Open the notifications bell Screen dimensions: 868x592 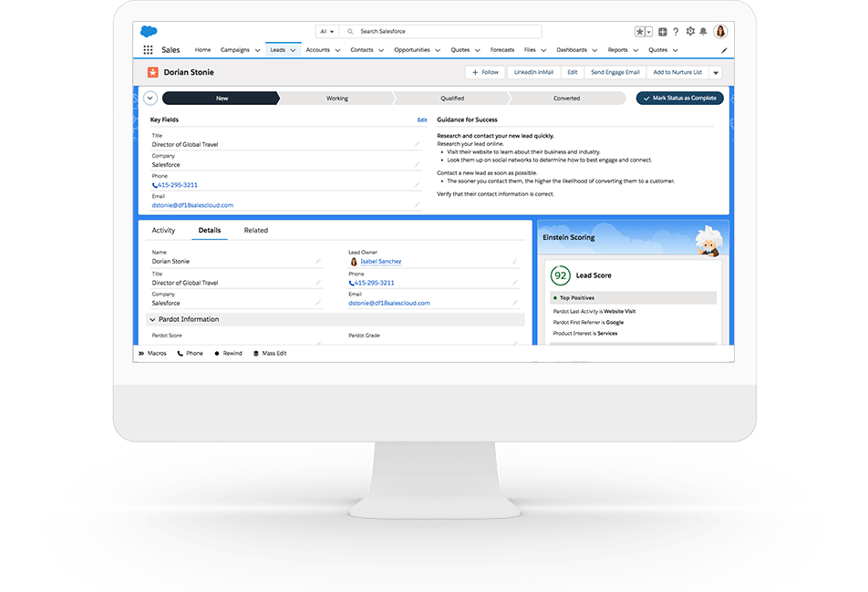click(703, 31)
